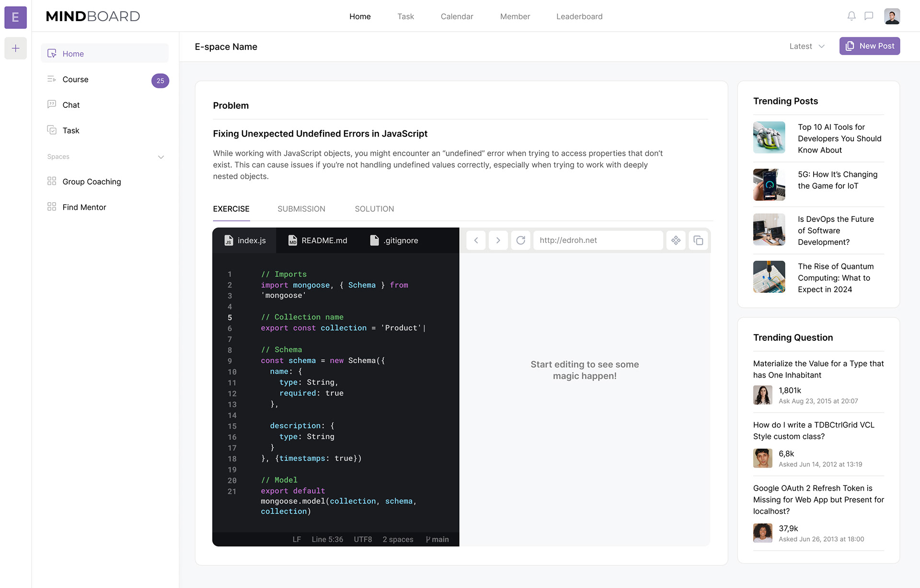Click the Chat sidebar icon

coord(52,104)
